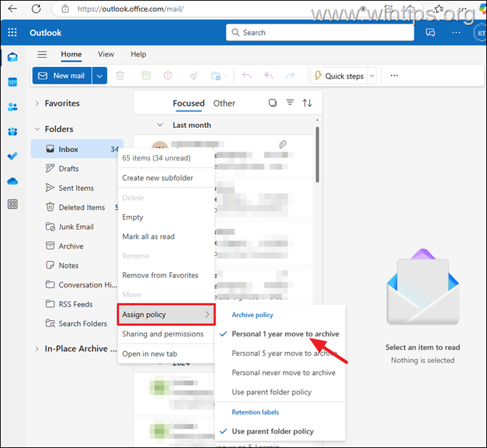Open Groups icon in app rail
The height and width of the screenshot is (448, 487).
[12, 131]
